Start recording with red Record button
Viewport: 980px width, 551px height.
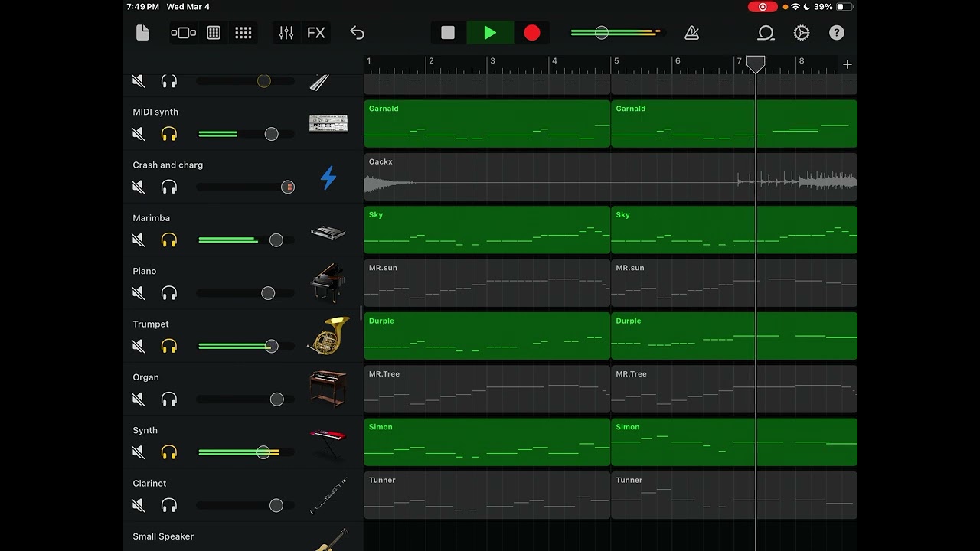point(532,33)
